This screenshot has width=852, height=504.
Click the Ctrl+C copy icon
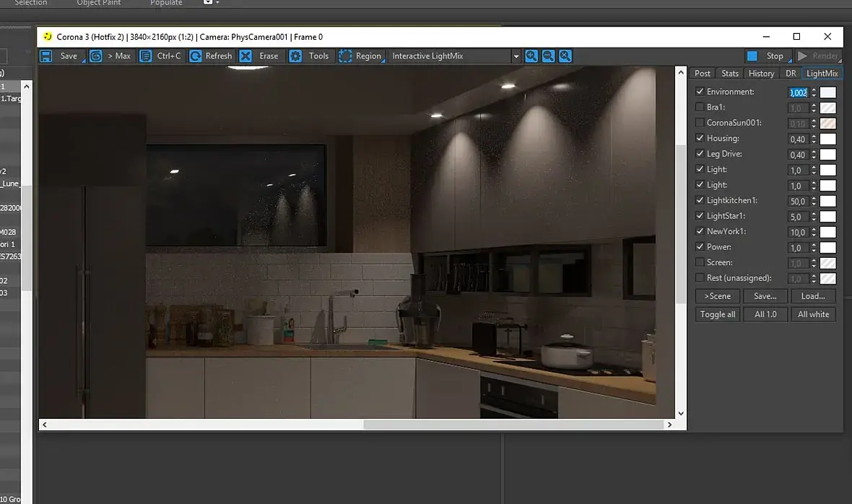[146, 56]
